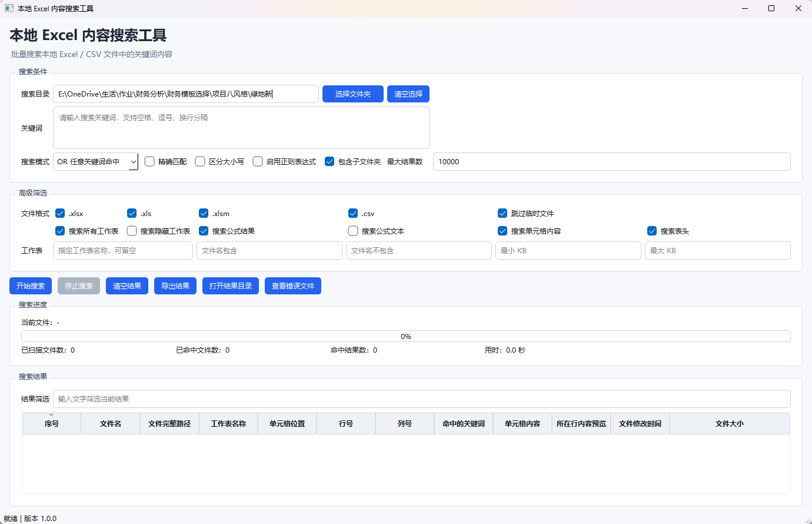Click the 结果筛选 filter input
This screenshot has height=524, width=812.
422,399
